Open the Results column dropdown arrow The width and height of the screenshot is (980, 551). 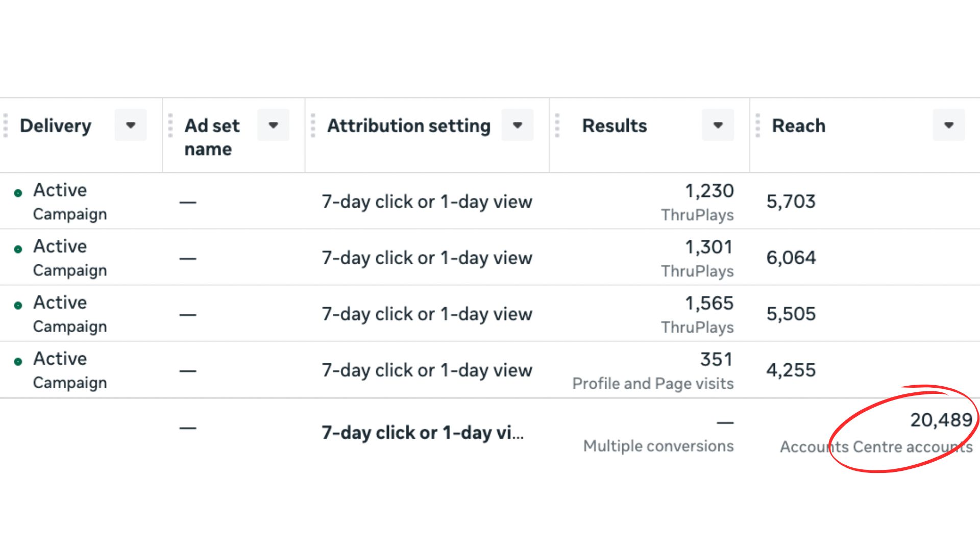click(718, 126)
